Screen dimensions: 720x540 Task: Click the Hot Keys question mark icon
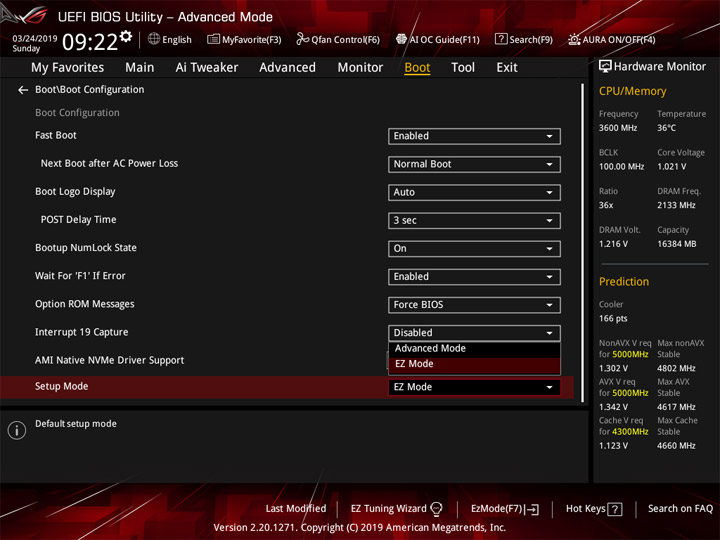click(x=614, y=509)
